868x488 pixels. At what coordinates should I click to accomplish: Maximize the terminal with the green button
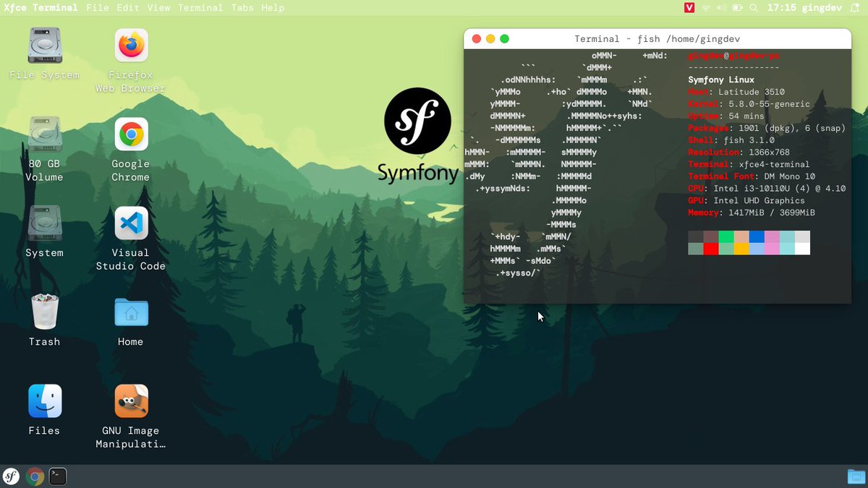point(505,39)
